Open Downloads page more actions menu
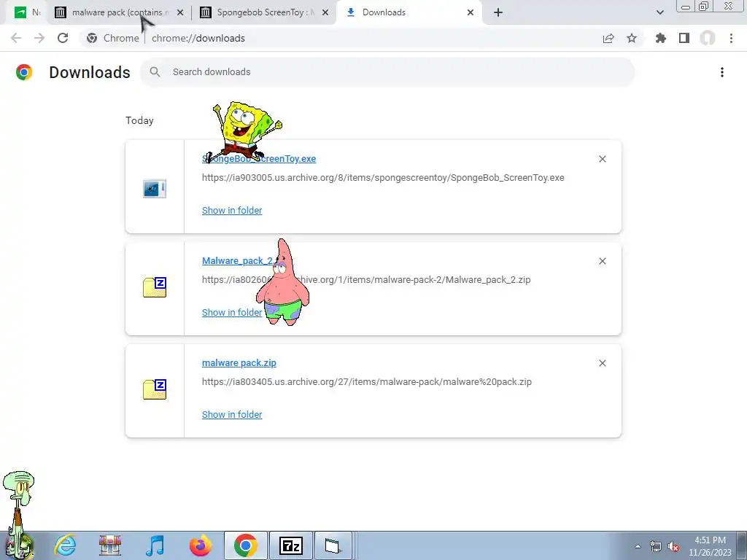This screenshot has height=560, width=747. (x=722, y=72)
